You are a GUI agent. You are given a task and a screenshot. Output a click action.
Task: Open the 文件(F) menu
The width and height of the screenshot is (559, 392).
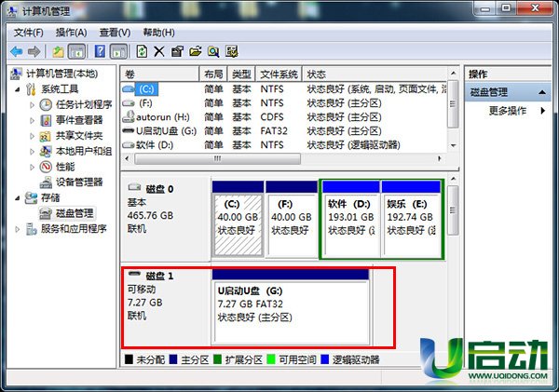click(29, 33)
